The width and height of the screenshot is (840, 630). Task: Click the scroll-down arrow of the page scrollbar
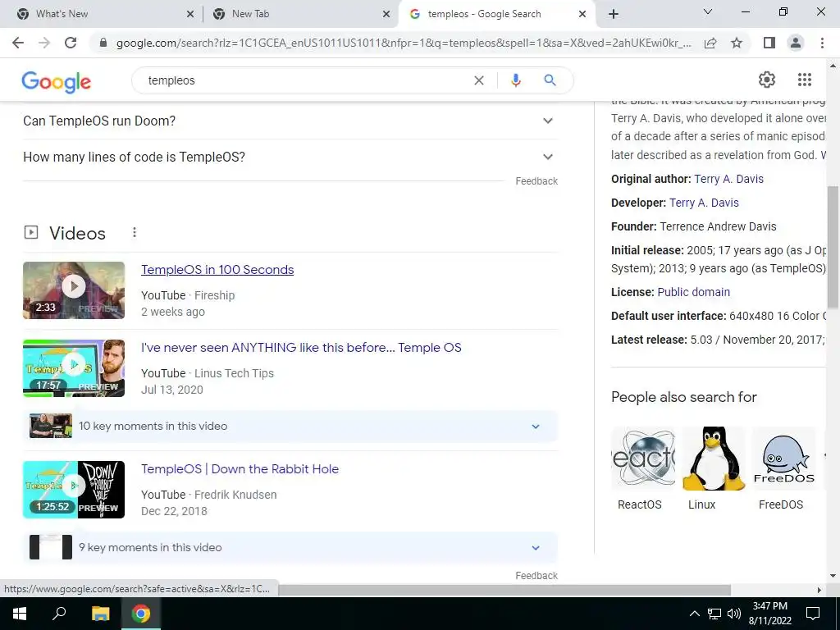(x=833, y=576)
